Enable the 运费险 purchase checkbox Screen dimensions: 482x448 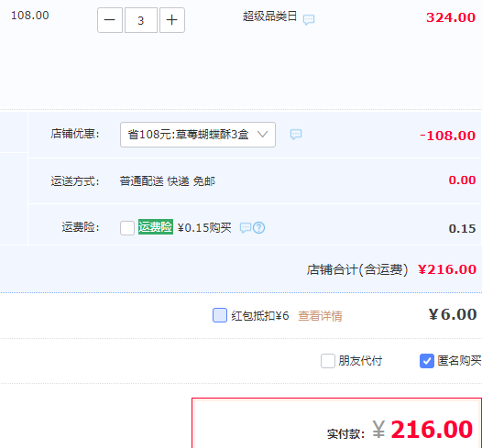[127, 228]
